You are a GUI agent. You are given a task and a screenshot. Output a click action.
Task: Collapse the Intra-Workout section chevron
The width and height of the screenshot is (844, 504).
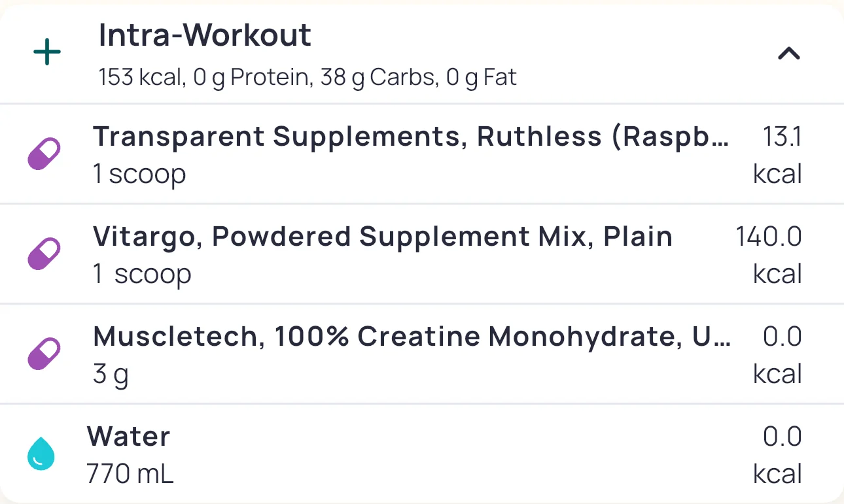point(788,54)
